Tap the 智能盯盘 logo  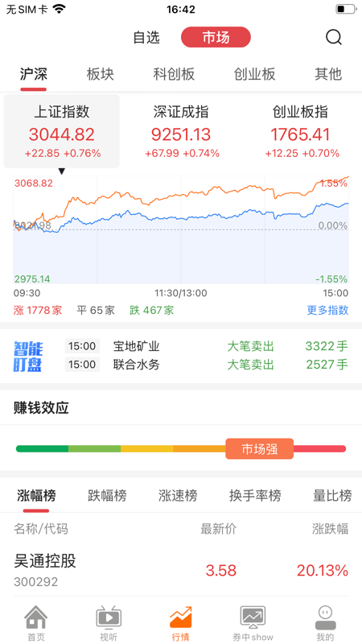point(28,356)
